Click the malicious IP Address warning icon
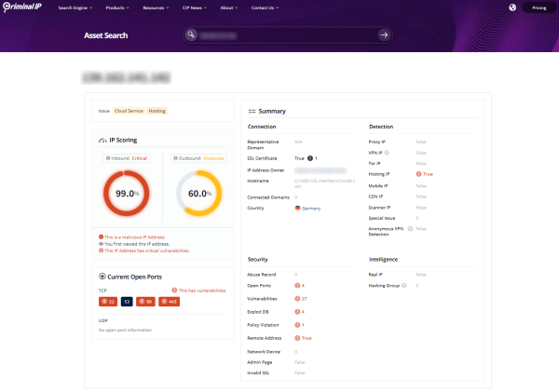The image size is (559, 392). (x=101, y=237)
